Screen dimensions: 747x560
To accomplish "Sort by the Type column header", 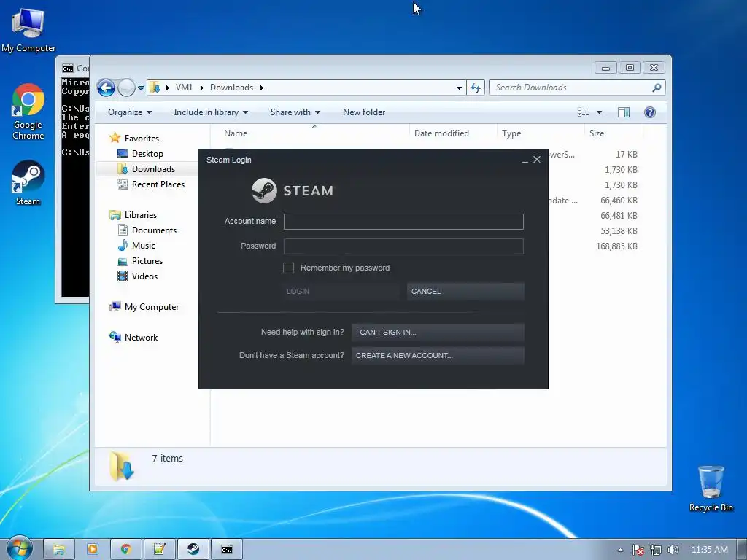I will click(541, 133).
